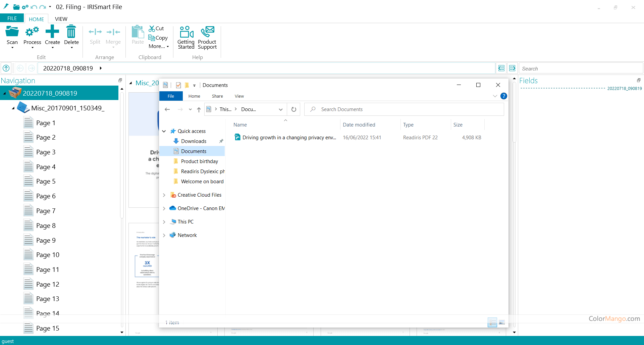Select the Driving growth PDF file
The height and width of the screenshot is (345, 644).
coord(288,138)
